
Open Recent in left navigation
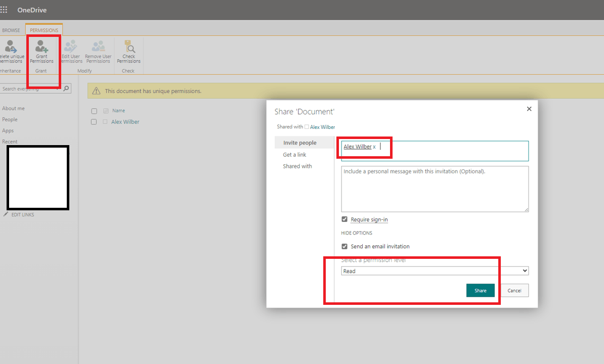point(10,142)
